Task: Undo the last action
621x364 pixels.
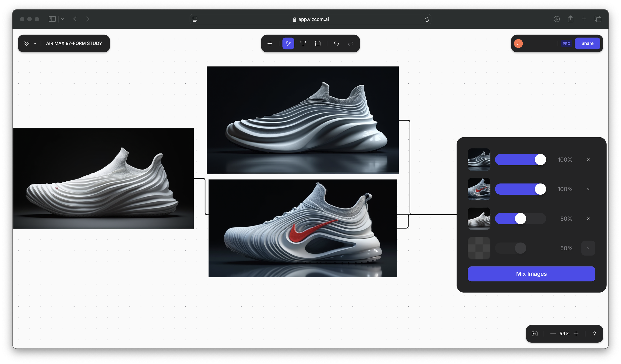Action: (336, 44)
